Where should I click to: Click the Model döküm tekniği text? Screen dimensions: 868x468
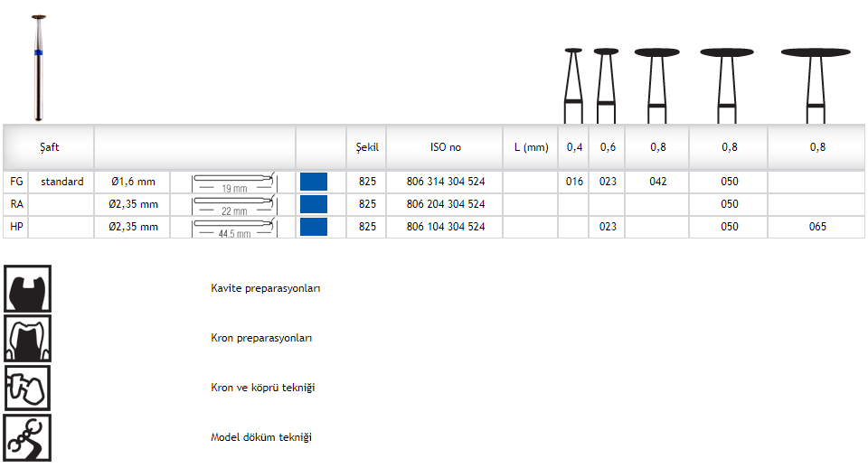tap(261, 437)
